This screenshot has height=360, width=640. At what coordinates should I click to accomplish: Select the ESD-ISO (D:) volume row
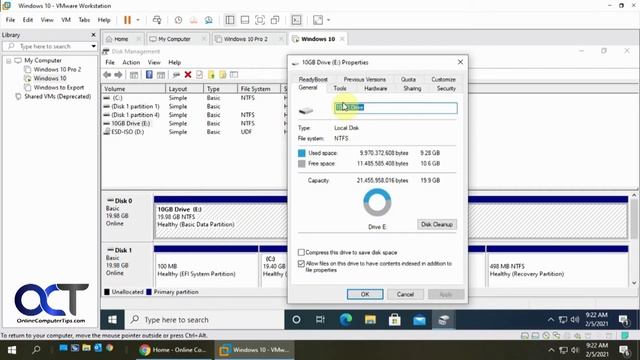(193, 132)
